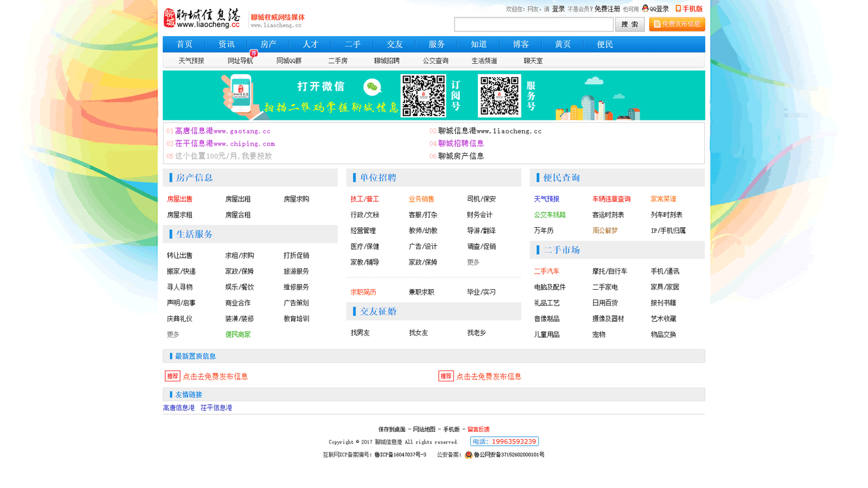Image resolution: width=868 pixels, height=488 pixels.
Task: Go to 首页 in navigation bar
Action: pyautogui.click(x=184, y=45)
